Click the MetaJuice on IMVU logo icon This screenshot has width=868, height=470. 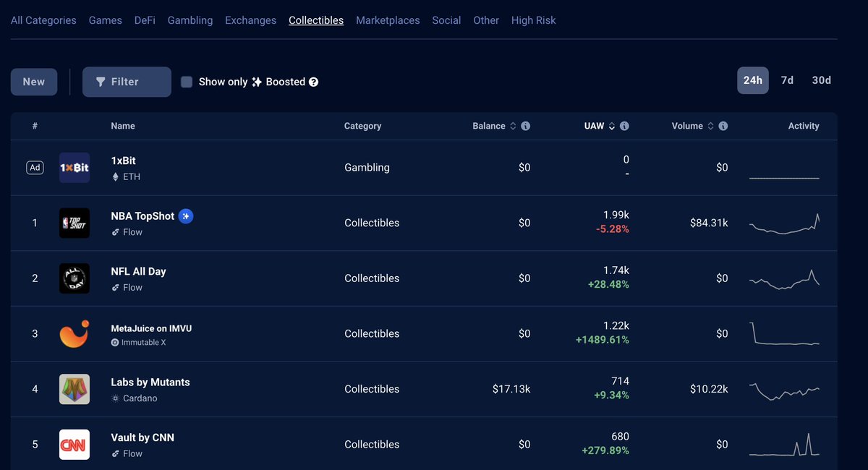tap(75, 334)
